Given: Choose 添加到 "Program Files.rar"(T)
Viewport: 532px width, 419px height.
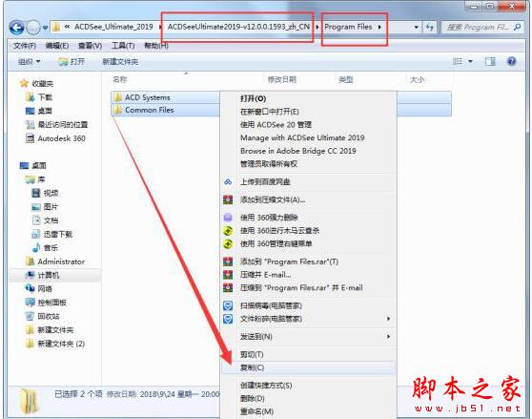Looking at the screenshot, I should click(x=289, y=262).
